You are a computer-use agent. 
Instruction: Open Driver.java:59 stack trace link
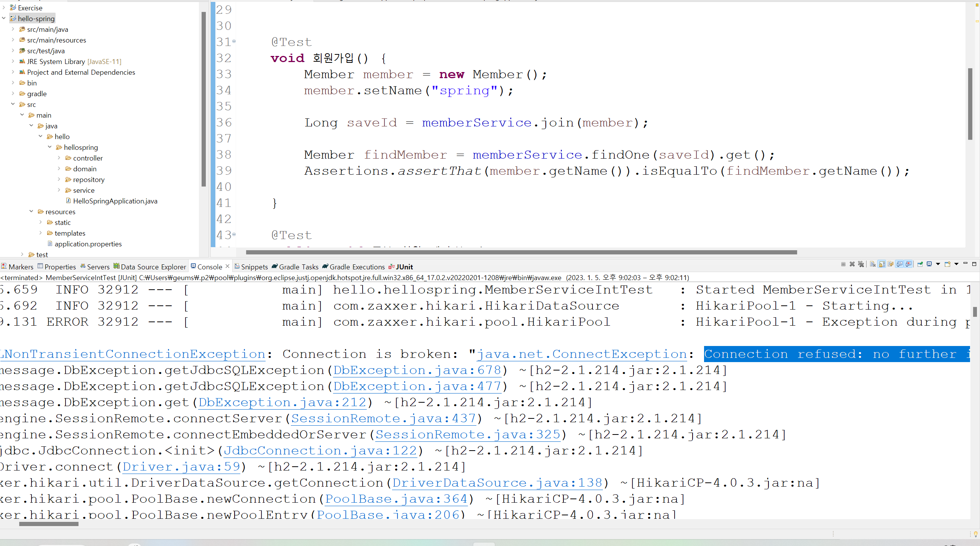click(x=181, y=467)
